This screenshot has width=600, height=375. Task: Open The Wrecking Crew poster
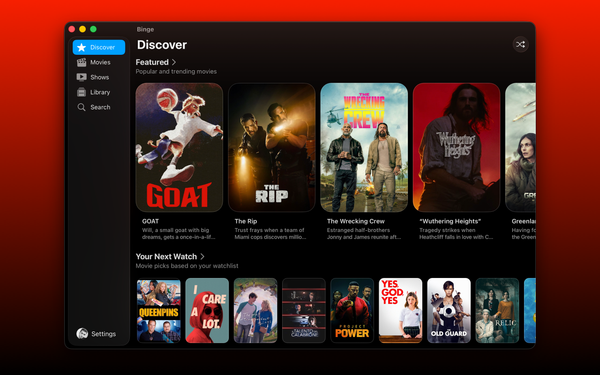(364, 147)
